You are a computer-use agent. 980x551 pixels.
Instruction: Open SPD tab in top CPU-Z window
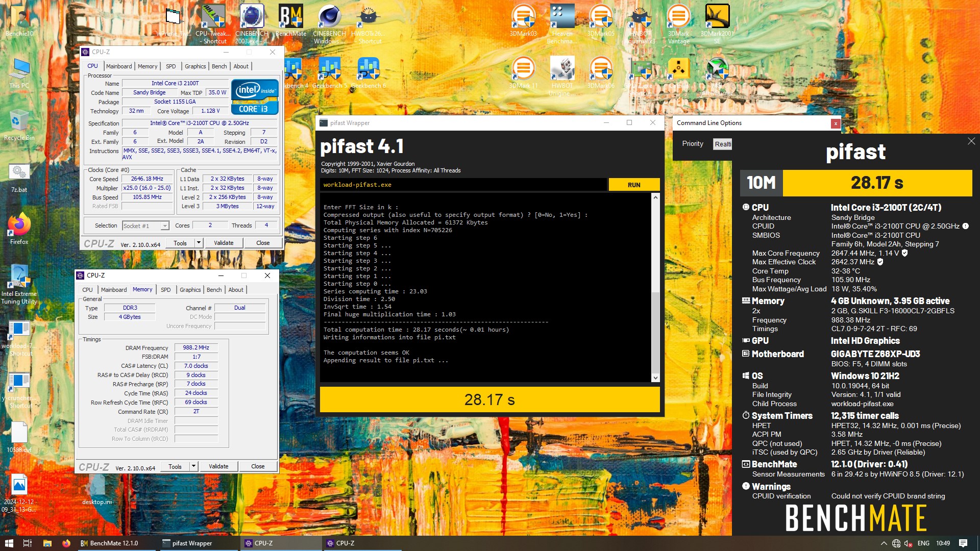pyautogui.click(x=170, y=66)
